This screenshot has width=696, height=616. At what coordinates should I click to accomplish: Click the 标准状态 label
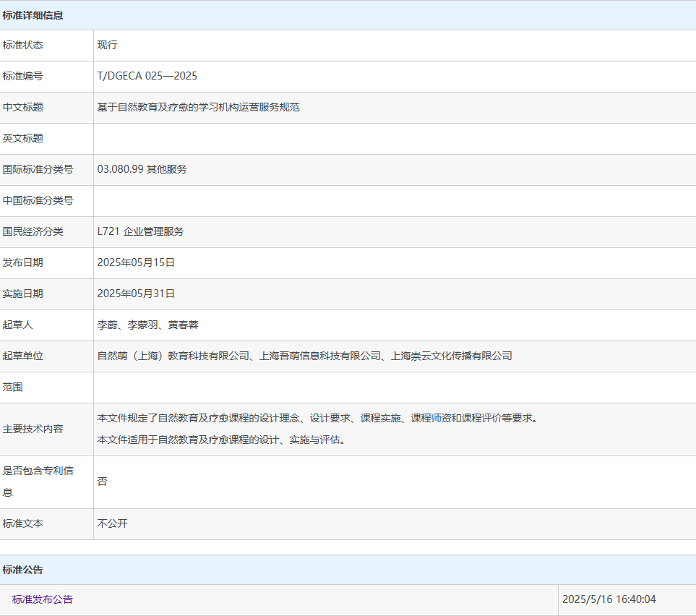click(x=22, y=45)
